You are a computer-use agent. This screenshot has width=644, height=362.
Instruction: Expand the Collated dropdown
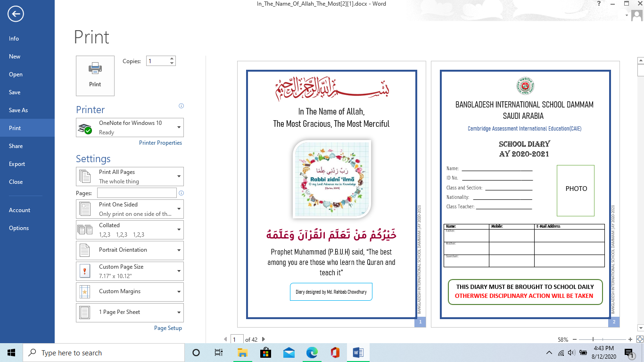click(x=130, y=230)
